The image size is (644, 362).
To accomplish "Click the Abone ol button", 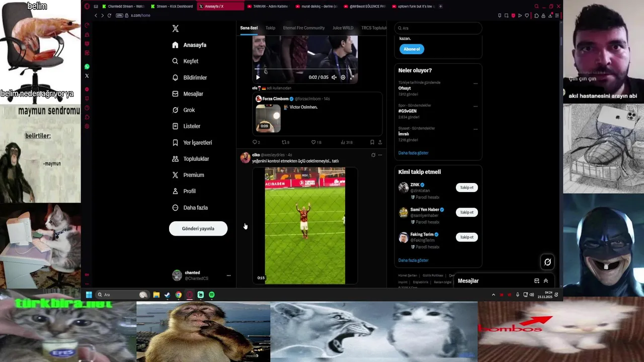I will [412, 49].
